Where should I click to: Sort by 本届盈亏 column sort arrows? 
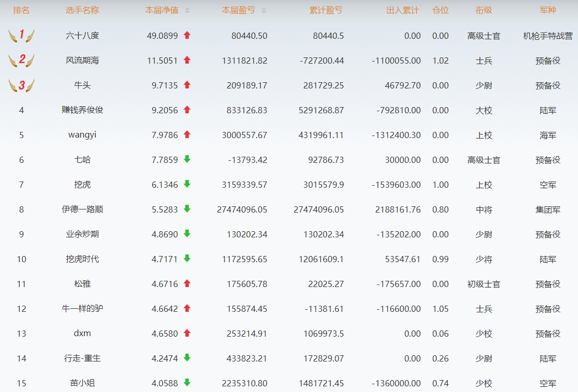click(264, 11)
